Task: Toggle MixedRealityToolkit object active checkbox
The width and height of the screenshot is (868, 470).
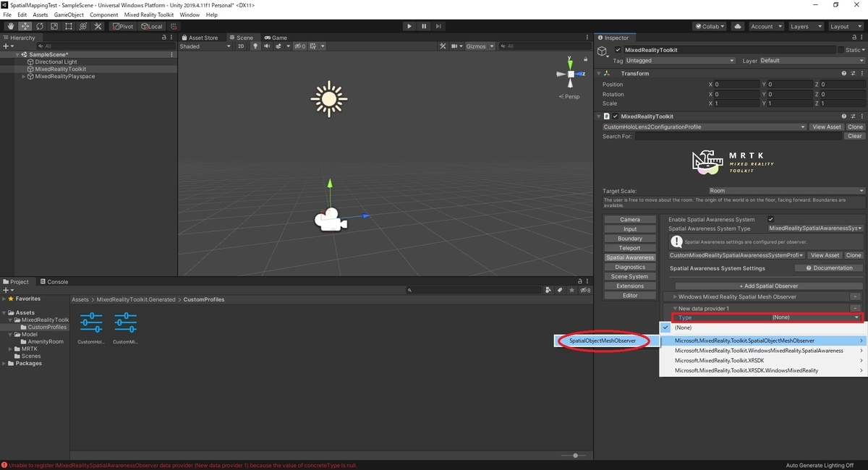Action: [618, 50]
